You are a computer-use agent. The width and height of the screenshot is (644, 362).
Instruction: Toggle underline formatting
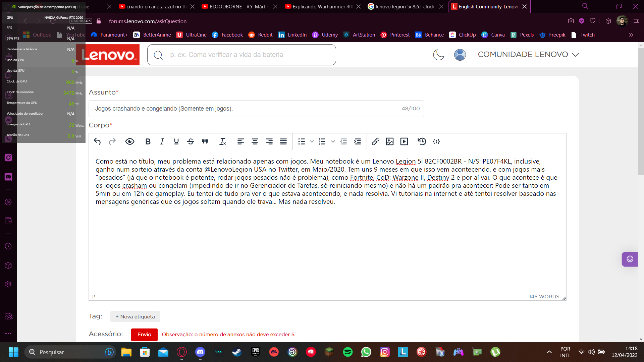tap(176, 141)
